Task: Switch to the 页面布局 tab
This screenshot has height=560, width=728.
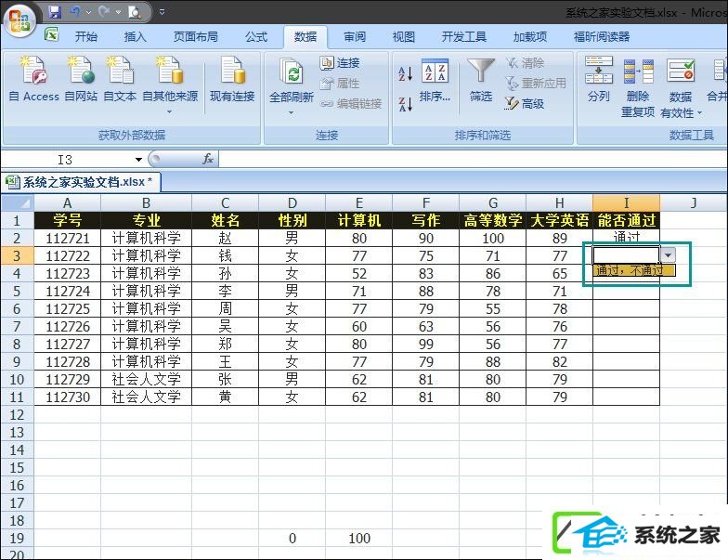Action: 195,37
